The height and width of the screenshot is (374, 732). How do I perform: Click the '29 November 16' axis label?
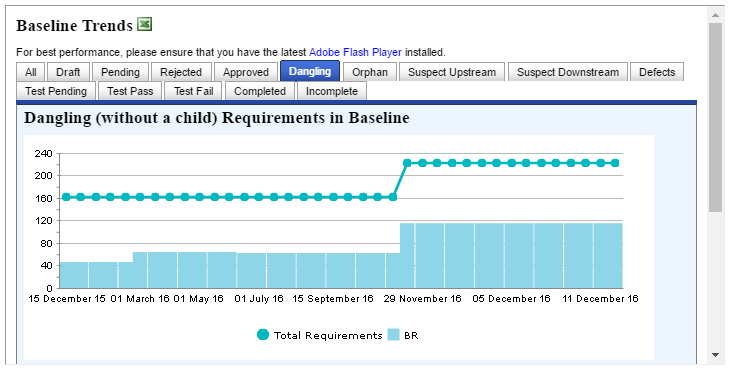[x=422, y=299]
